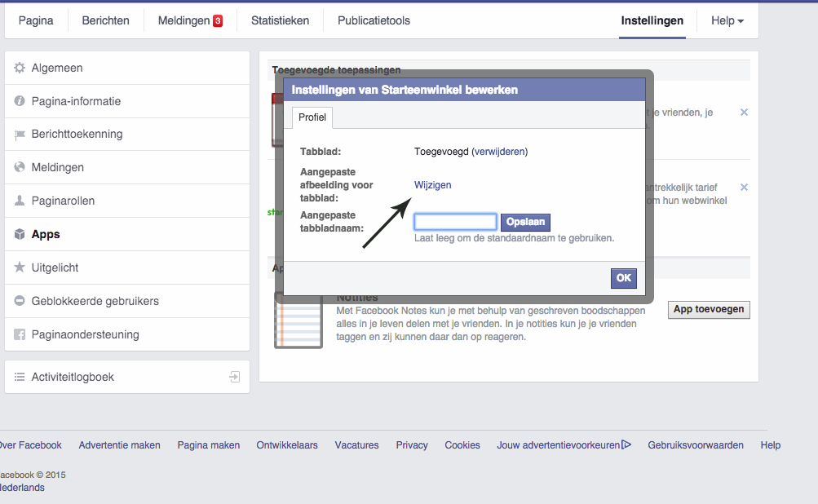Open Paginaondersteuning in the sidebar

pos(127,334)
